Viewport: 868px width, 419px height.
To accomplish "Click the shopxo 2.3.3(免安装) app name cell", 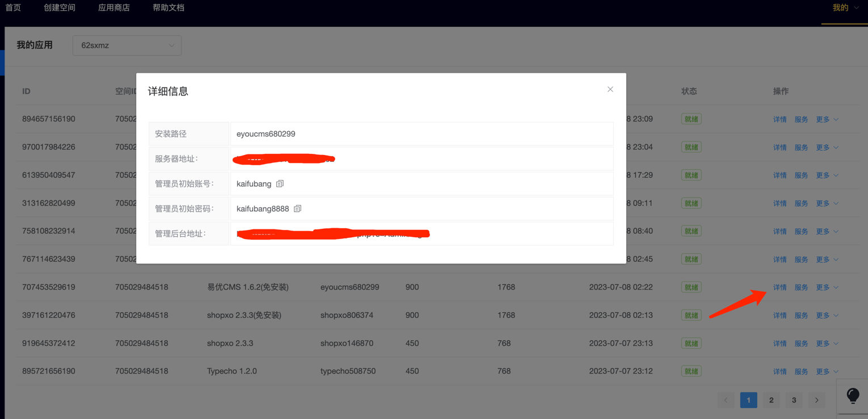I will 244,315.
